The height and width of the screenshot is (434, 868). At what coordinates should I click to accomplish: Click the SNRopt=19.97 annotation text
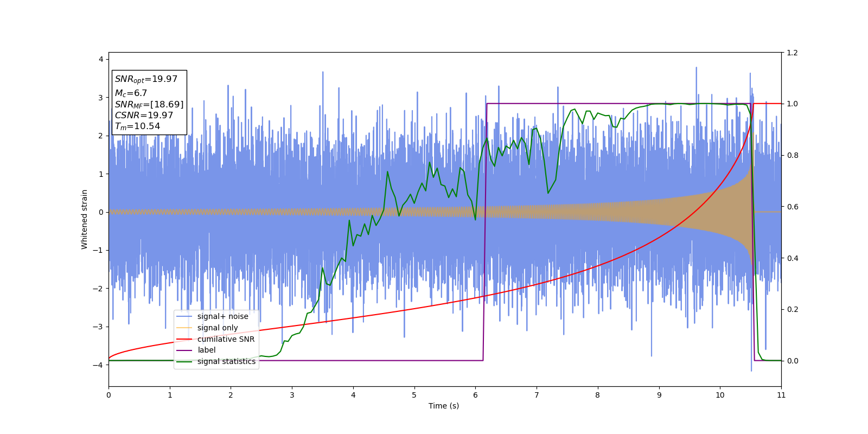pos(146,79)
